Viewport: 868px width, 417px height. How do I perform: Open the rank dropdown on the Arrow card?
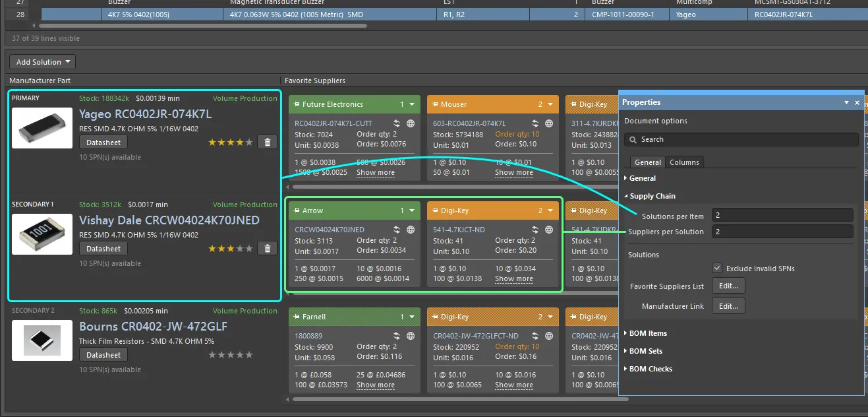pyautogui.click(x=412, y=210)
